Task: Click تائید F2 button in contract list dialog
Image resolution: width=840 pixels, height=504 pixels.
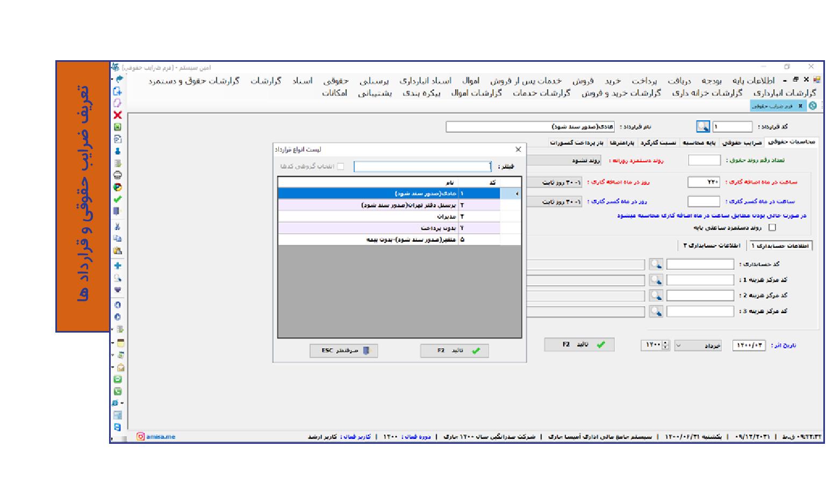Action: (x=454, y=351)
